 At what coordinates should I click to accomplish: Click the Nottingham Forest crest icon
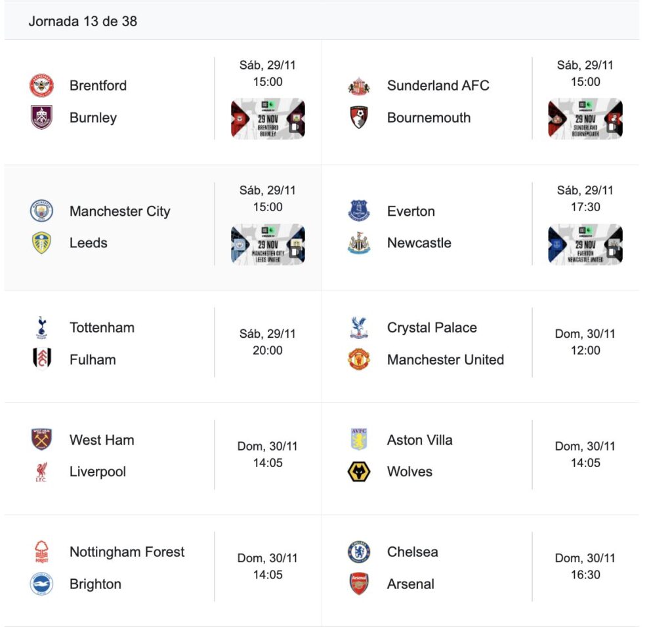click(41, 552)
